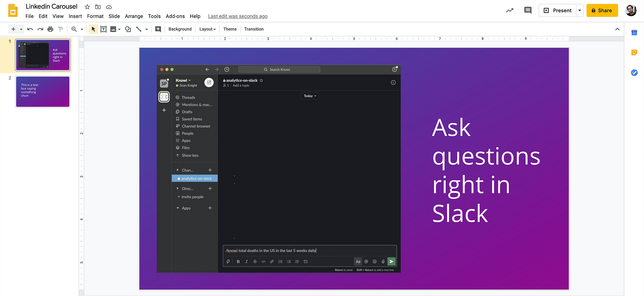The width and height of the screenshot is (644, 296).
Task: Select the Slack screenshot image on slide
Action: pyautogui.click(x=279, y=169)
